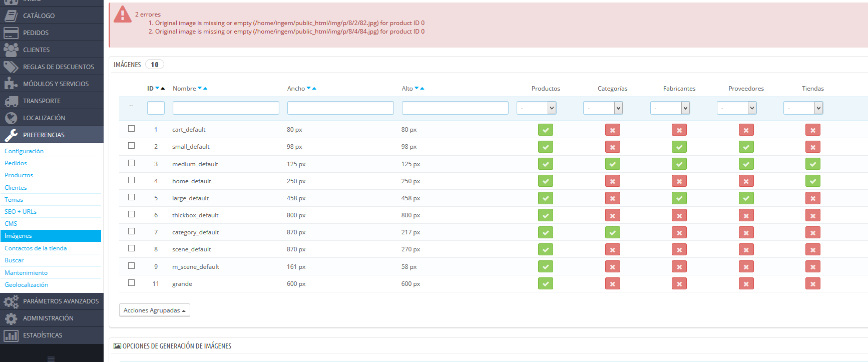This screenshot has height=362, width=868.
Task: Tick the large_default row checkbox
Action: point(132,197)
